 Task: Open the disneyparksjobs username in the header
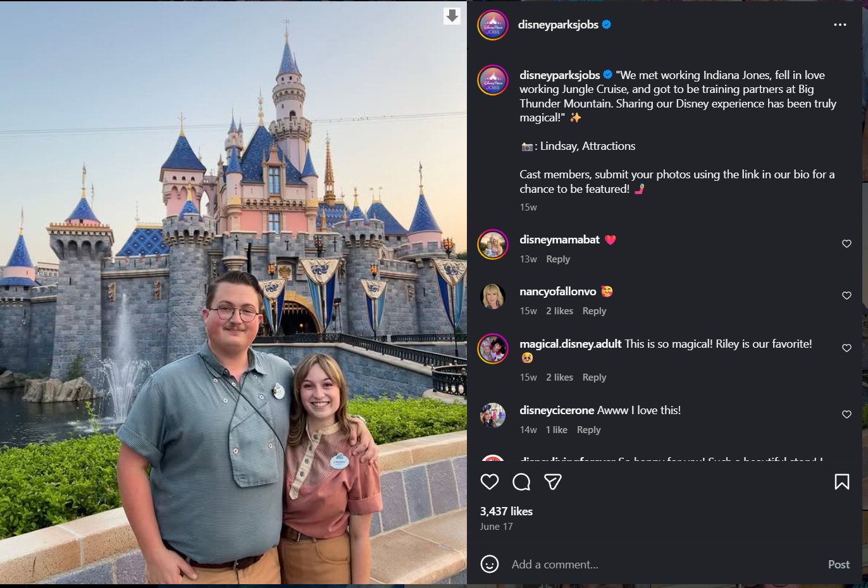click(558, 25)
